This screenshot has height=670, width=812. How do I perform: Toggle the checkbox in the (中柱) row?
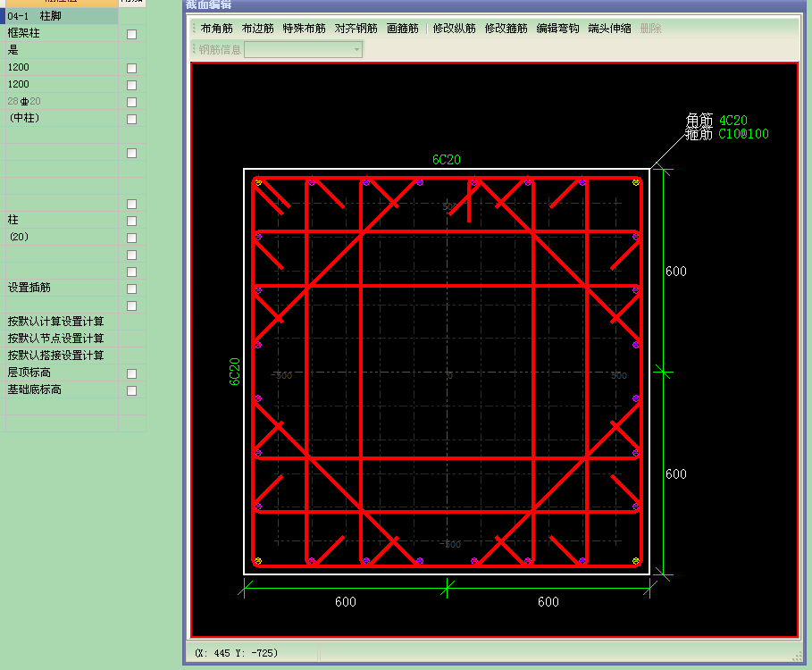(x=132, y=119)
